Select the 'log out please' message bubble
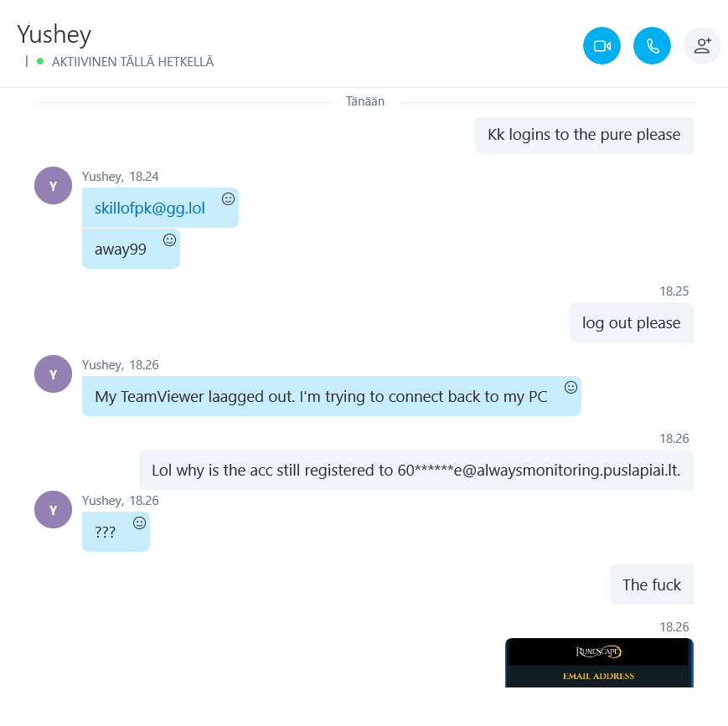Image resolution: width=728 pixels, height=726 pixels. [632, 322]
